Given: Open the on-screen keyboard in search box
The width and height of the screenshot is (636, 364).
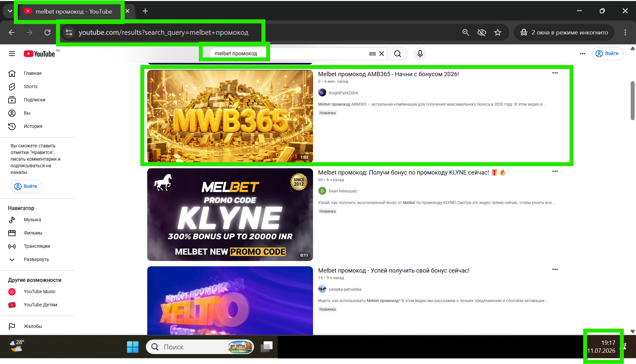Looking at the screenshot, I should click(372, 54).
